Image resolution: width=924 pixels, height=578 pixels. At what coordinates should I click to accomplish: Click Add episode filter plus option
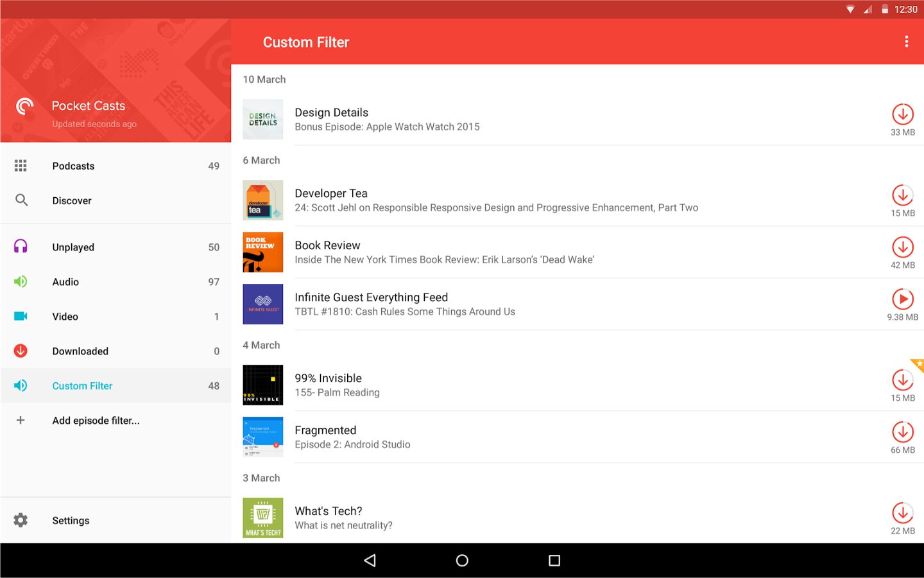click(96, 421)
